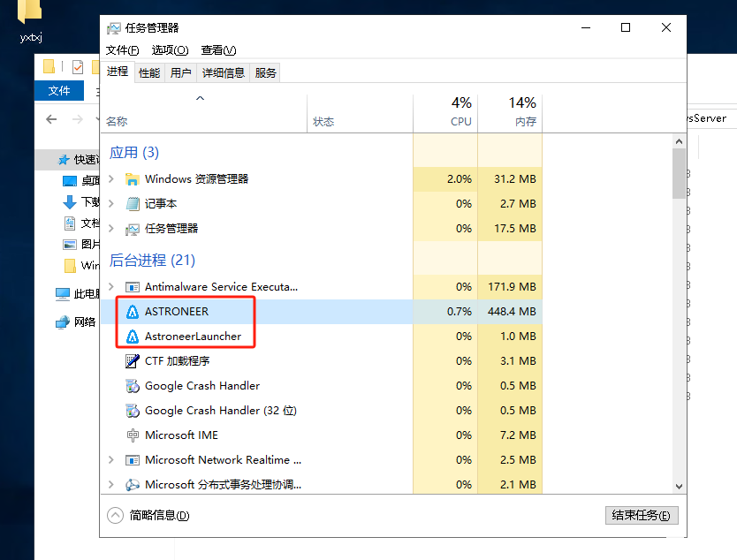Image resolution: width=737 pixels, height=560 pixels.
Task: Switch to the 服务 tab
Action: (265, 72)
